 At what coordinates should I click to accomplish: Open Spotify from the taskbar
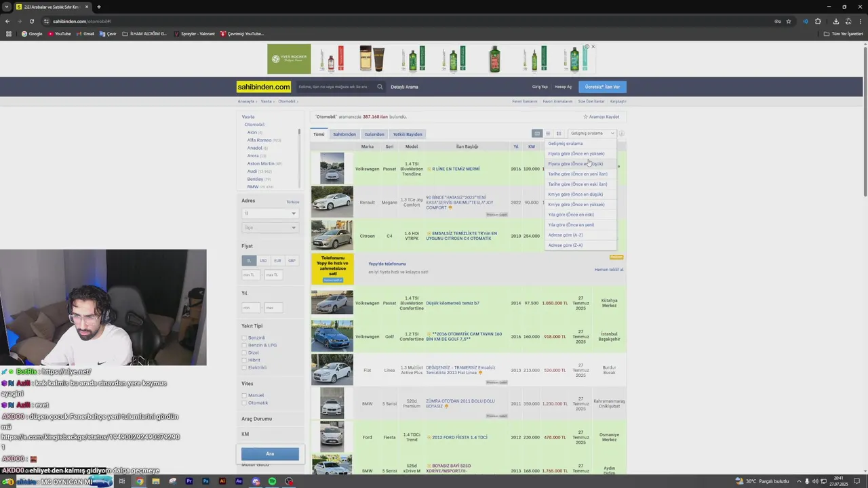coord(273,481)
